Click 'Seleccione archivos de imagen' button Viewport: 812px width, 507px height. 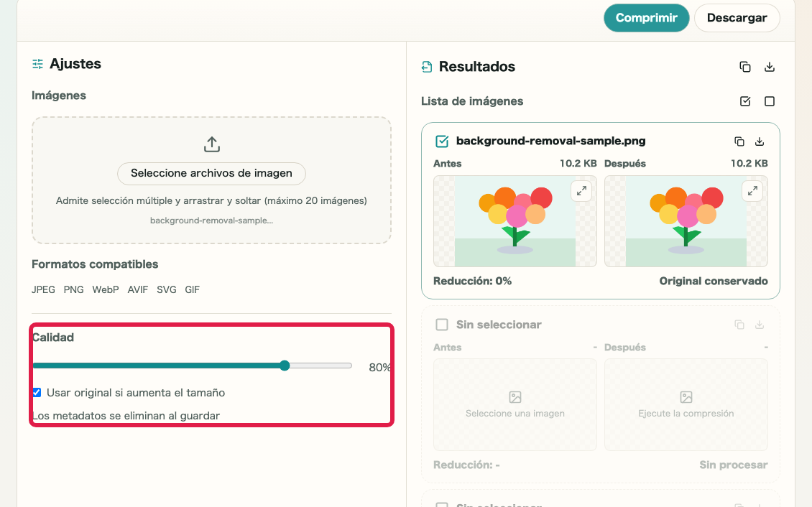211,173
